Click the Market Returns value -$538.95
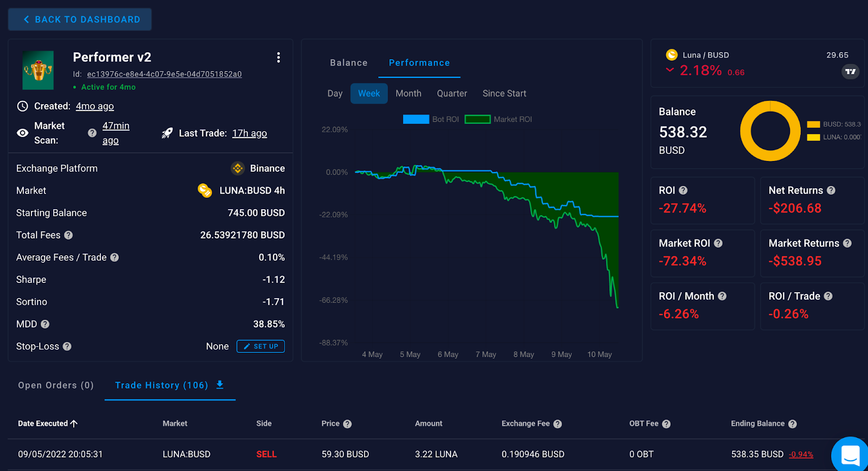Image resolution: width=868 pixels, height=471 pixels. (795, 261)
